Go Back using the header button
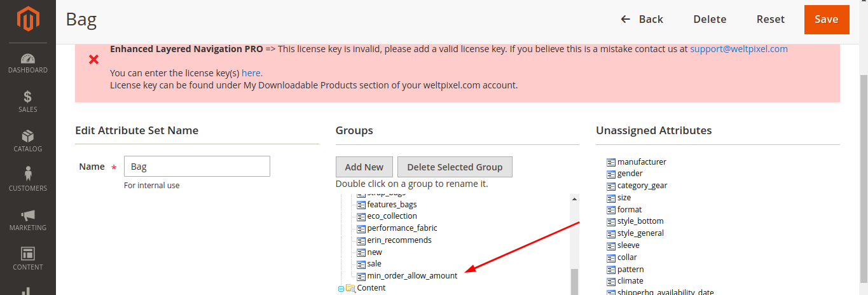 point(642,20)
